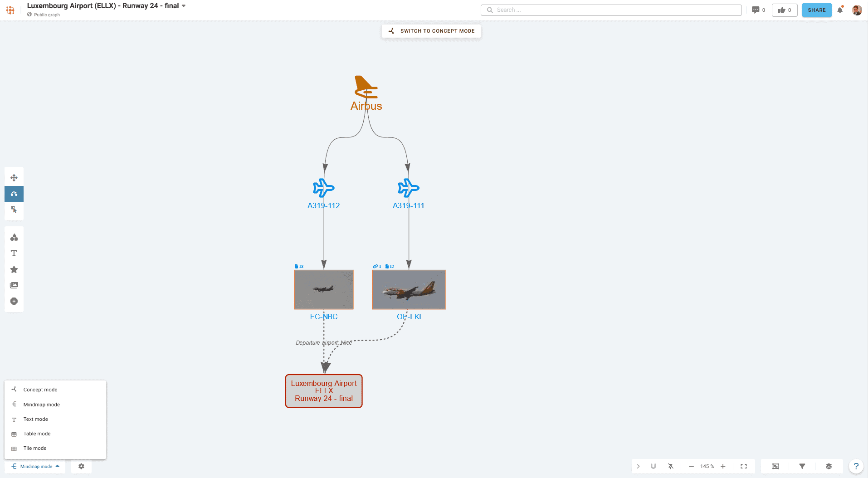The width and height of the screenshot is (868, 478).
Task: Open the notifications bell
Action: pos(840,10)
